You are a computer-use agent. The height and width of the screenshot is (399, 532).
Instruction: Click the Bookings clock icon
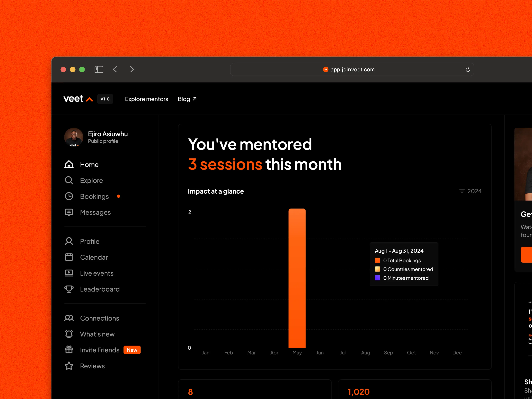coord(69,196)
